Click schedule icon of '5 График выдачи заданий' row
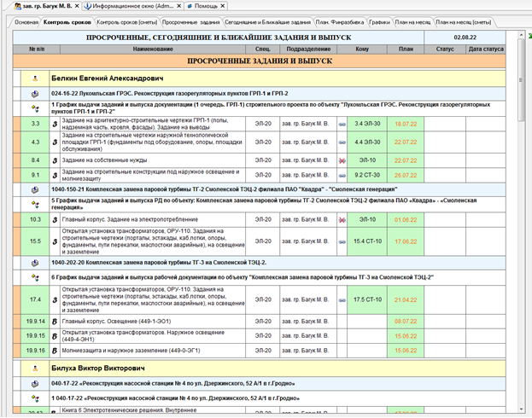 tap(35, 205)
